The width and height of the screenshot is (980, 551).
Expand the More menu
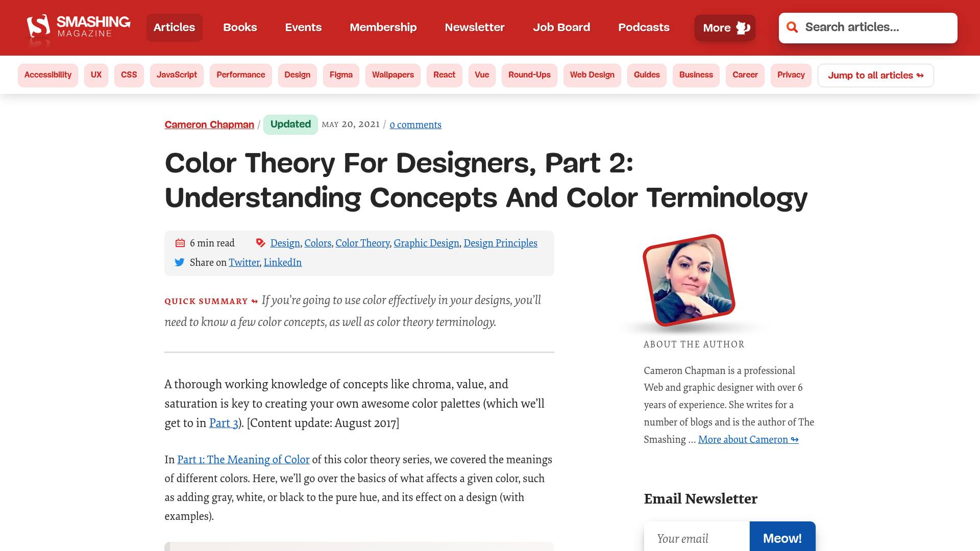(x=717, y=28)
